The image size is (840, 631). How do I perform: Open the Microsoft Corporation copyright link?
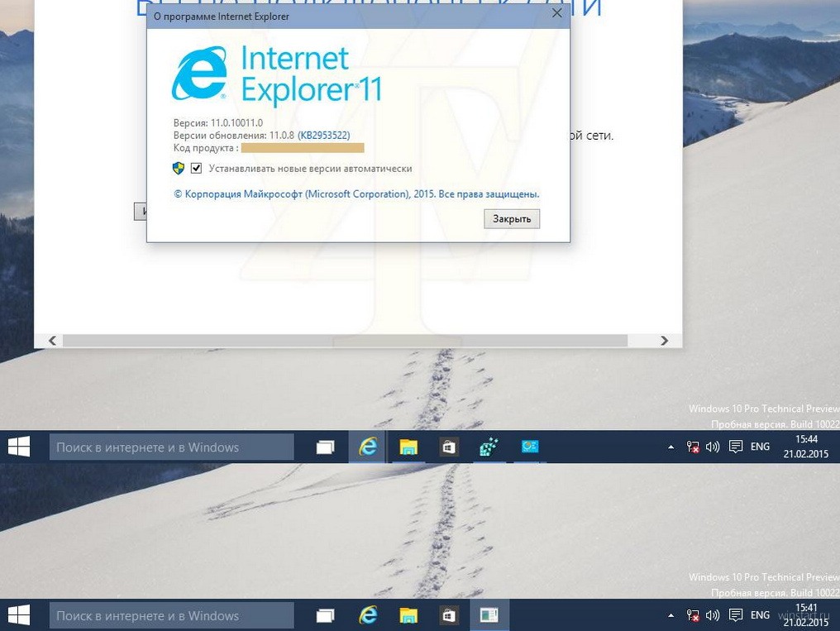[356, 194]
